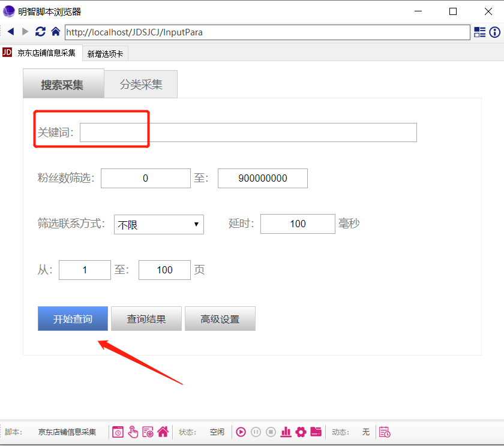504x446 pixels.
Task: Click the star list icon in bottom toolbar
Action: pos(148,432)
